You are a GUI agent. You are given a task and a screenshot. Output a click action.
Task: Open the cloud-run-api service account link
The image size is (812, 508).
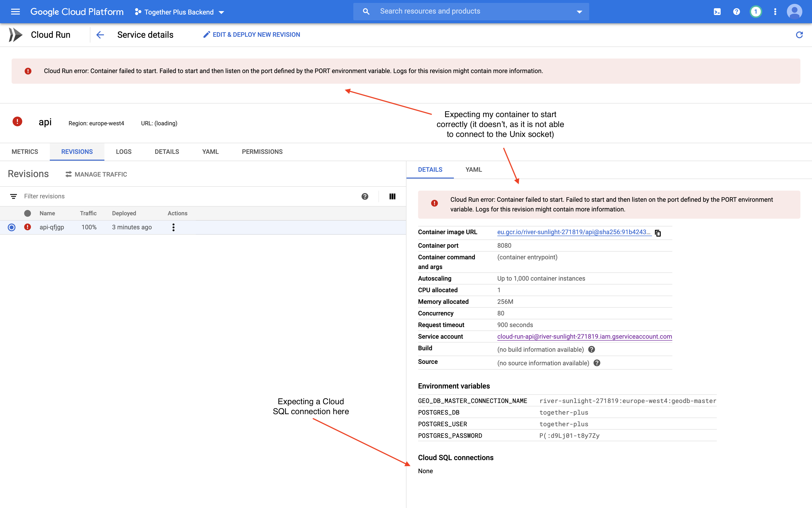[x=585, y=337]
